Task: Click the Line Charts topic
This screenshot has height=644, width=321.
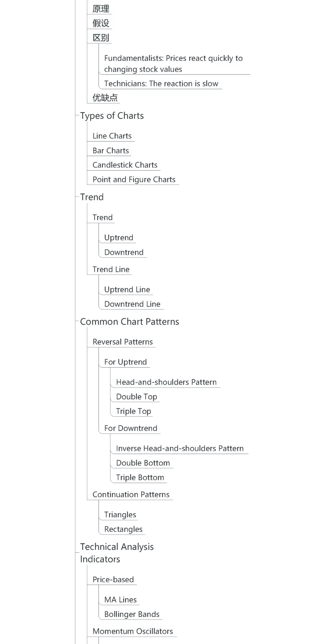Action: (112, 136)
